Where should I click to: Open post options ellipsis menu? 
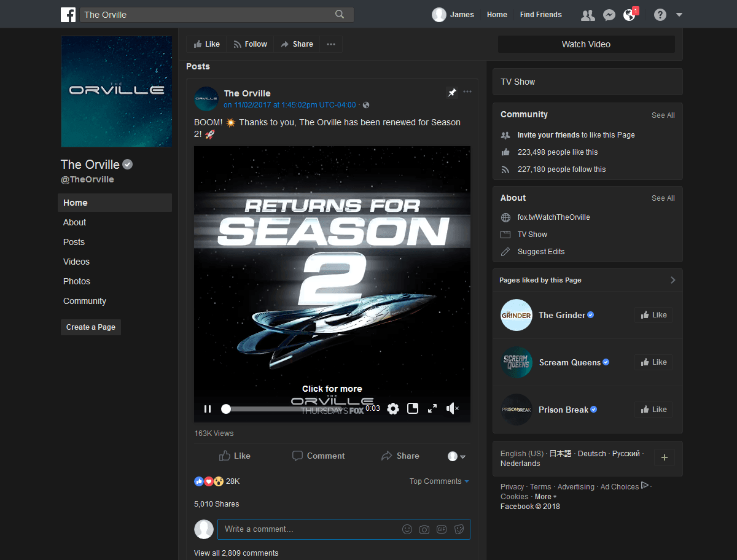coord(467,92)
